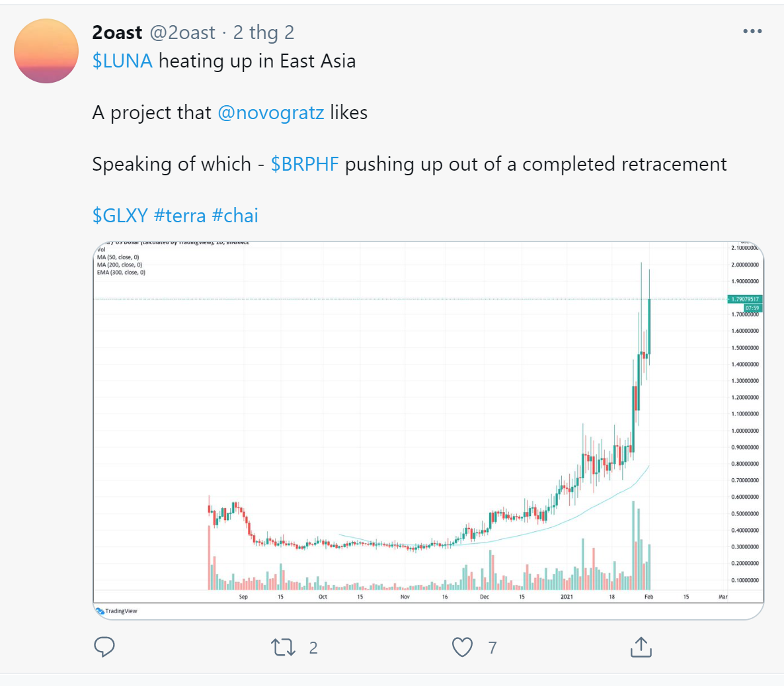Click the TradingView logo in the chart

point(116,611)
